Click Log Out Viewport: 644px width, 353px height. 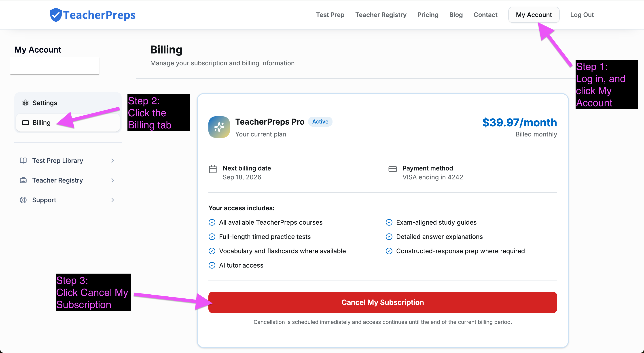point(582,15)
